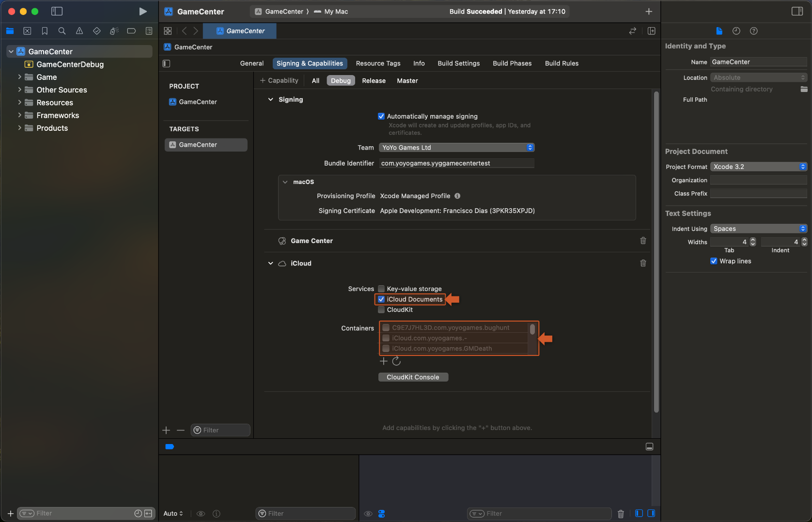Switch to the Build Settings tab
This screenshot has width=812, height=522.
(x=459, y=63)
